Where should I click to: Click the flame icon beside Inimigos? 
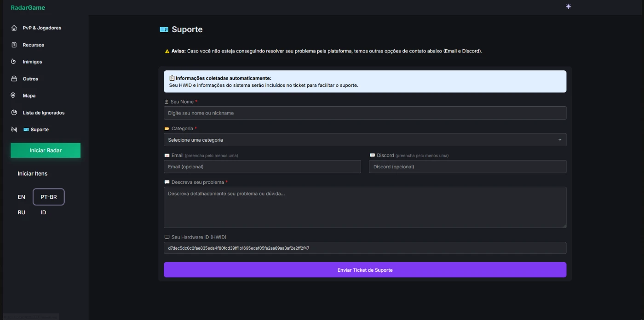tap(14, 62)
